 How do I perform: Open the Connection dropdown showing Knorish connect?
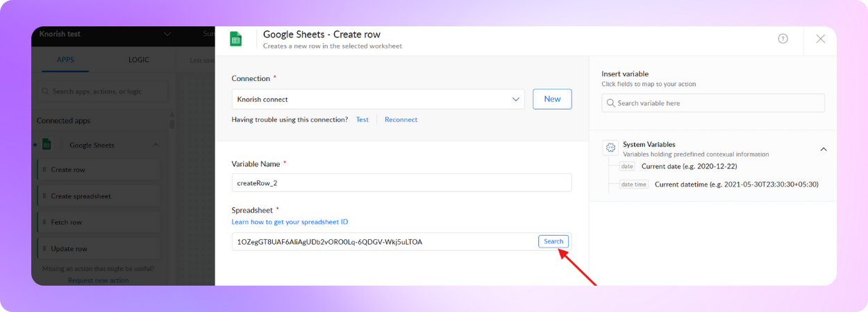(378, 99)
